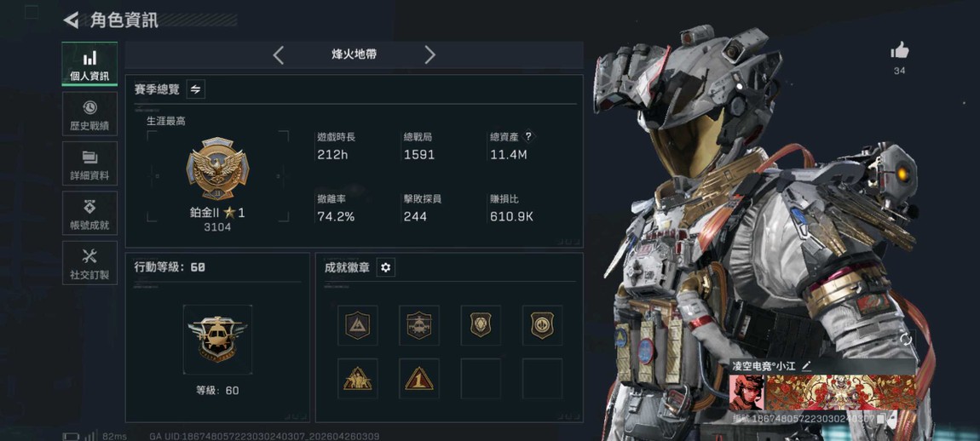The width and height of the screenshot is (980, 441).
Task: Give a thumbs-up like to this profile
Action: tap(899, 50)
